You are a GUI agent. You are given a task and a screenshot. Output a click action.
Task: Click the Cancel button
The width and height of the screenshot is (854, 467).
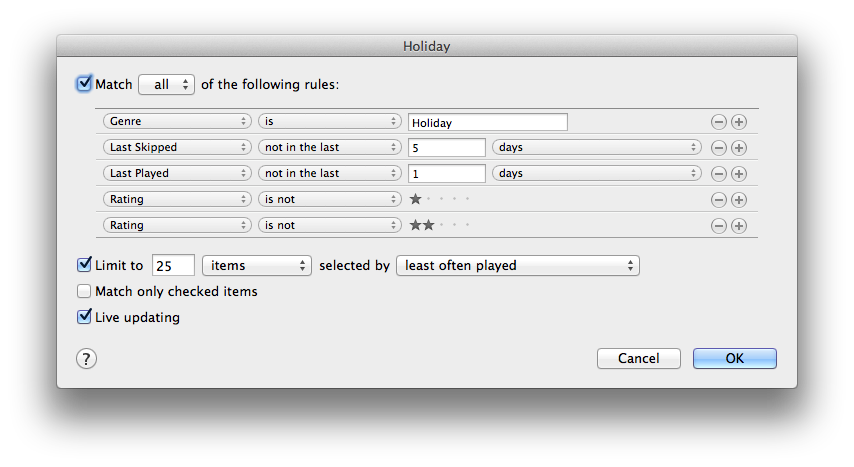[638, 359]
